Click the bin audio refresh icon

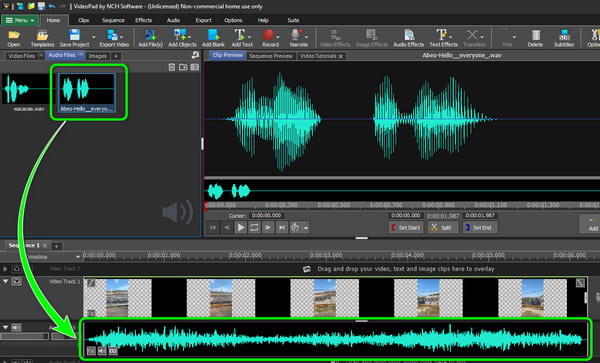coord(195,55)
